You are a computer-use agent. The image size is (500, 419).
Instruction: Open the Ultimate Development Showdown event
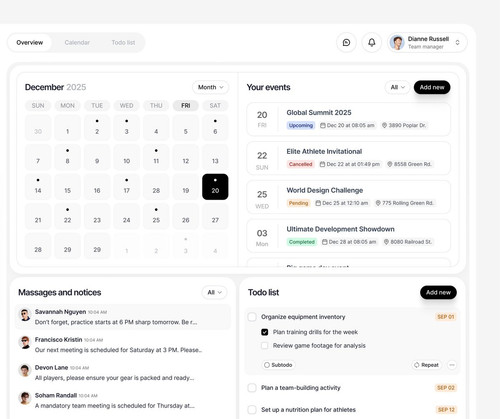point(348,236)
